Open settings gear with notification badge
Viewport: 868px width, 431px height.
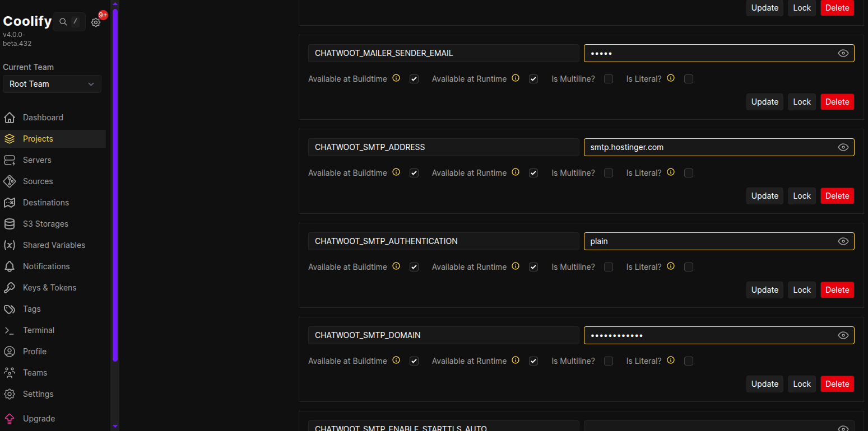coord(96,22)
